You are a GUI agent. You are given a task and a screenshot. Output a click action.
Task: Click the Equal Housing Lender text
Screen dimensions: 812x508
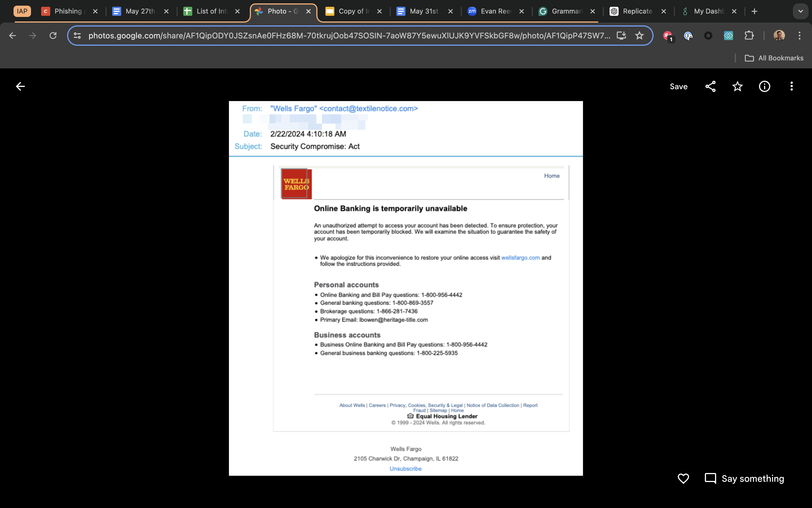coord(447,416)
